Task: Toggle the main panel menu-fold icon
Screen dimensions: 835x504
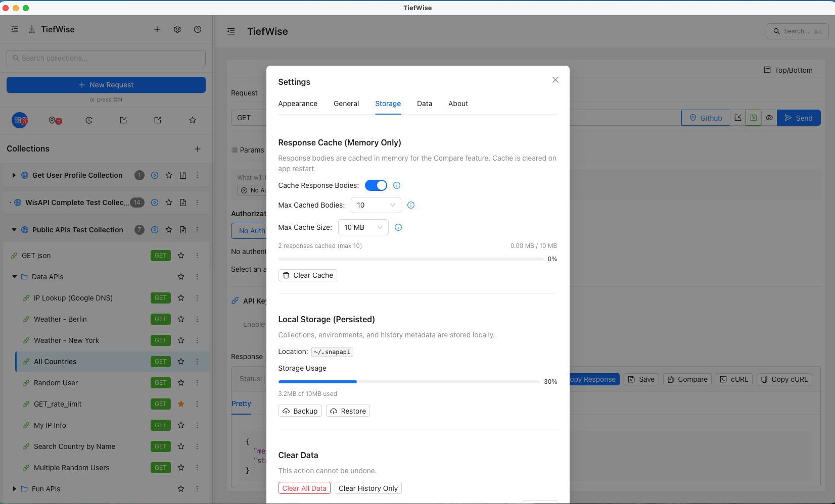Action: [x=231, y=31]
